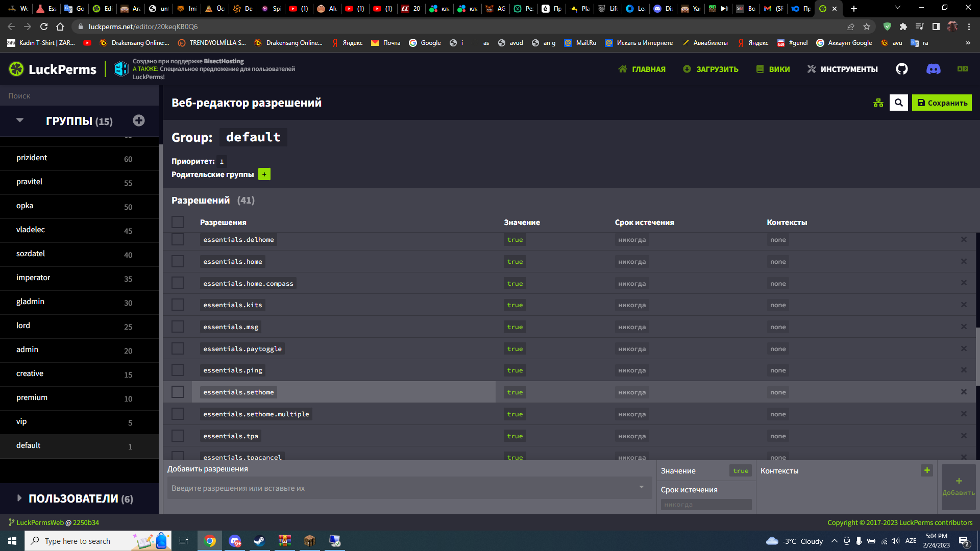Open the Загрузить menu item
Viewport: 980px width, 551px height.
tap(710, 69)
